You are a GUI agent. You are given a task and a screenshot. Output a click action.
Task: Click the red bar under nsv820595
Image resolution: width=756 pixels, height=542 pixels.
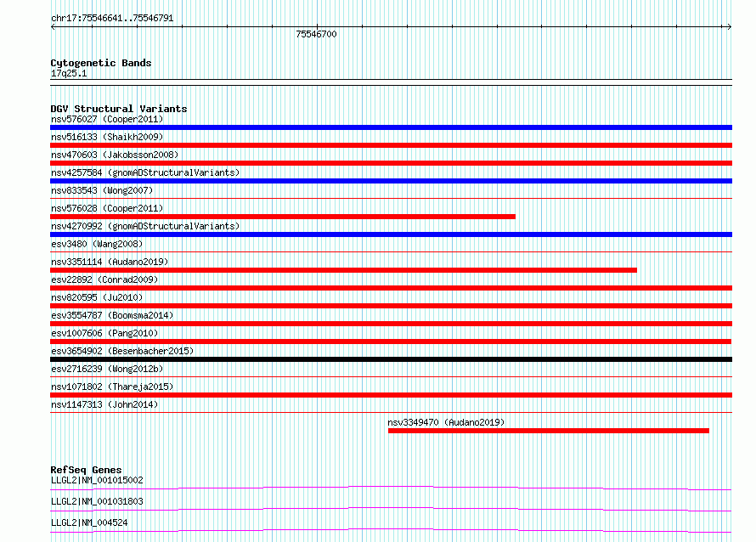391,306
